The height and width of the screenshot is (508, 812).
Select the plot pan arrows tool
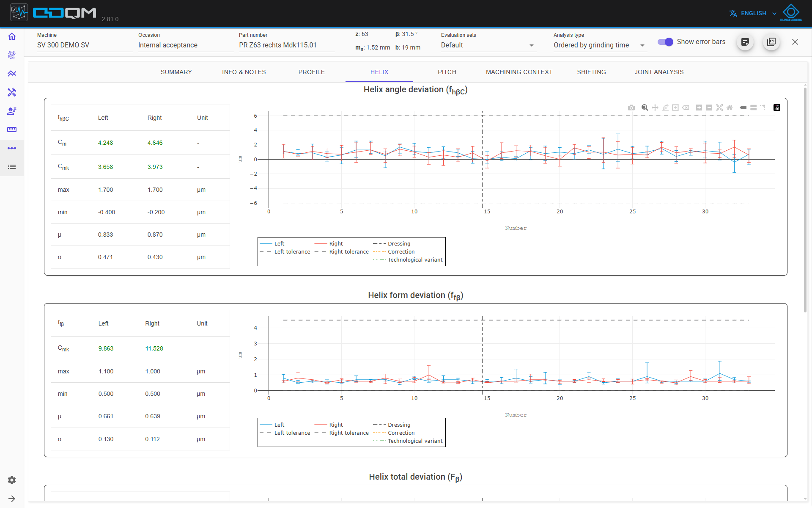coord(655,108)
